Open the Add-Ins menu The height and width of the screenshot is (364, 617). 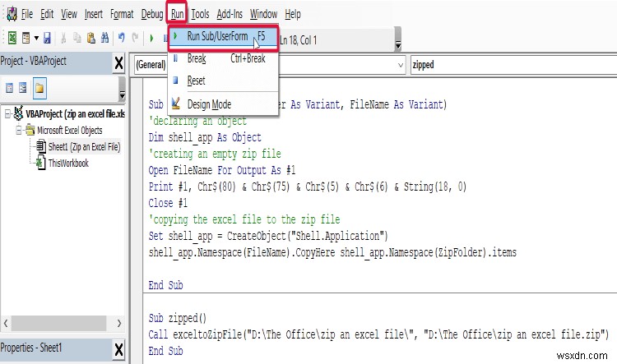click(x=230, y=14)
